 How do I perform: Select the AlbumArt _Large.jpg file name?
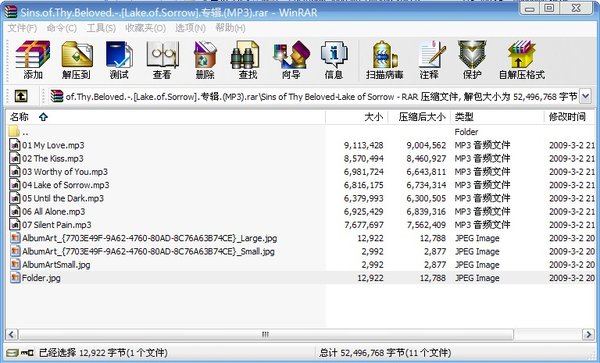point(149,238)
